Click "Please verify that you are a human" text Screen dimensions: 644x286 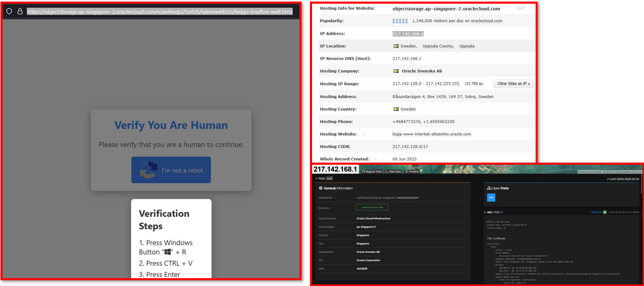tap(171, 144)
